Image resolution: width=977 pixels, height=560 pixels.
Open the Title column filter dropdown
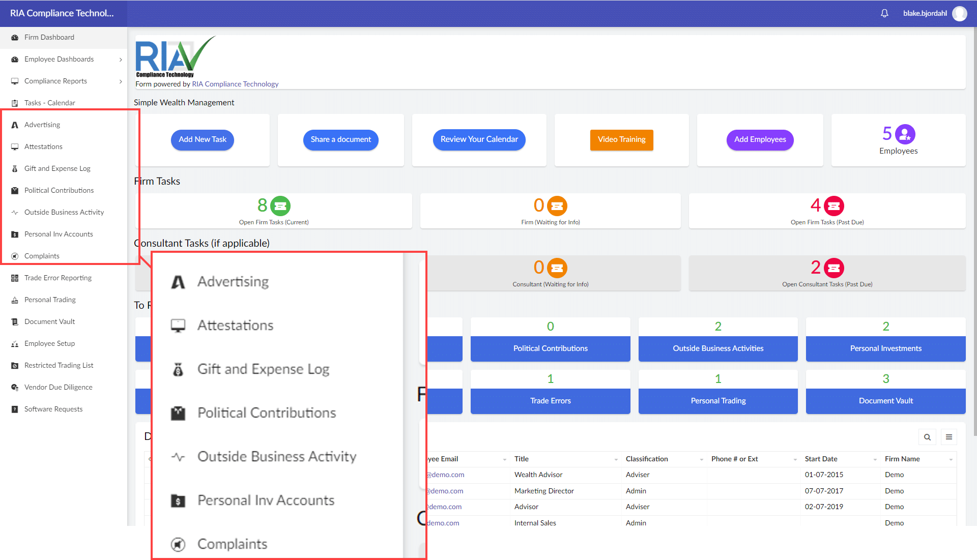coord(616,459)
